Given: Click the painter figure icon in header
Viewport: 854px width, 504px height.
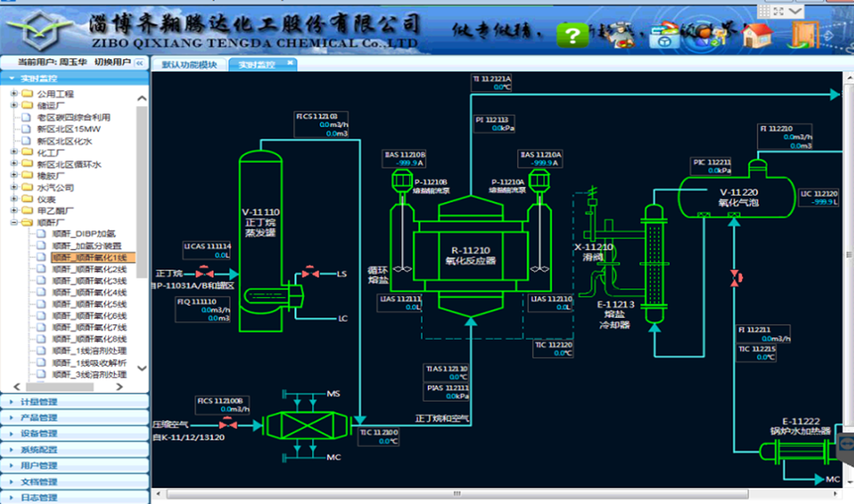Looking at the screenshot, I should tap(620, 35).
